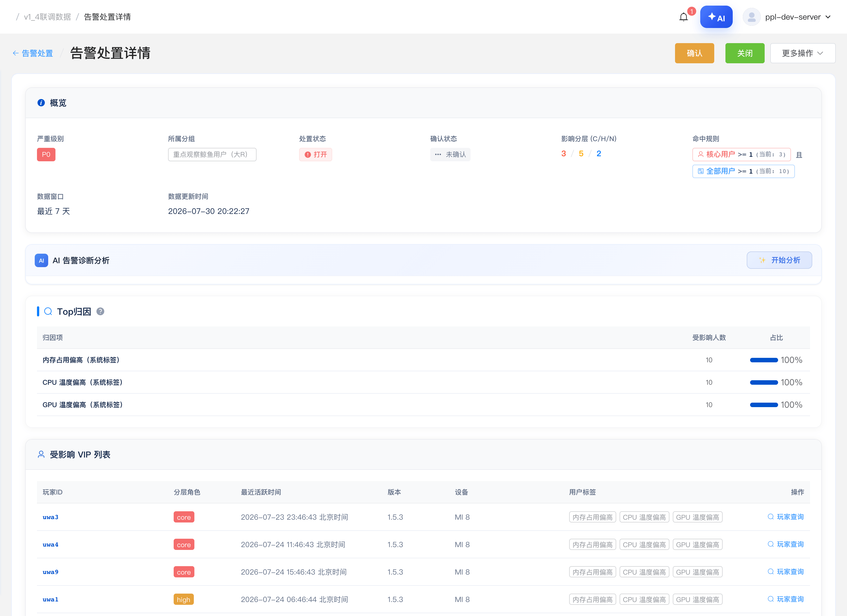The height and width of the screenshot is (616, 847).
Task: Click the search icon in uwa3 row
Action: 771,517
